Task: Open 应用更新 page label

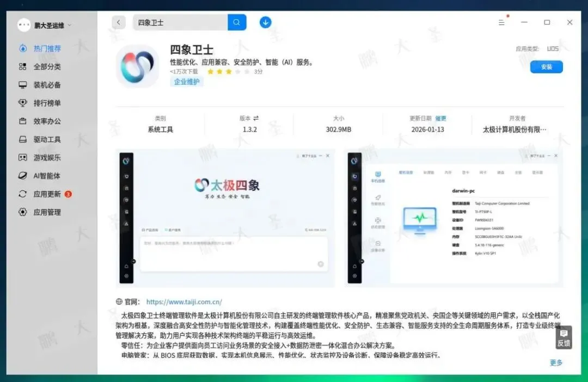Action: point(47,194)
